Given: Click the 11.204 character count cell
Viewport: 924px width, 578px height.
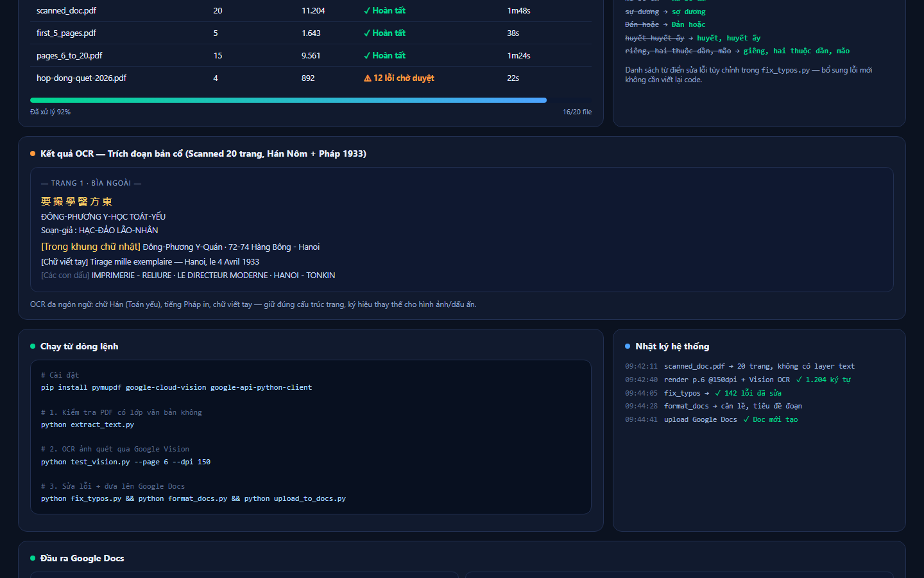Looking at the screenshot, I should pos(313,11).
